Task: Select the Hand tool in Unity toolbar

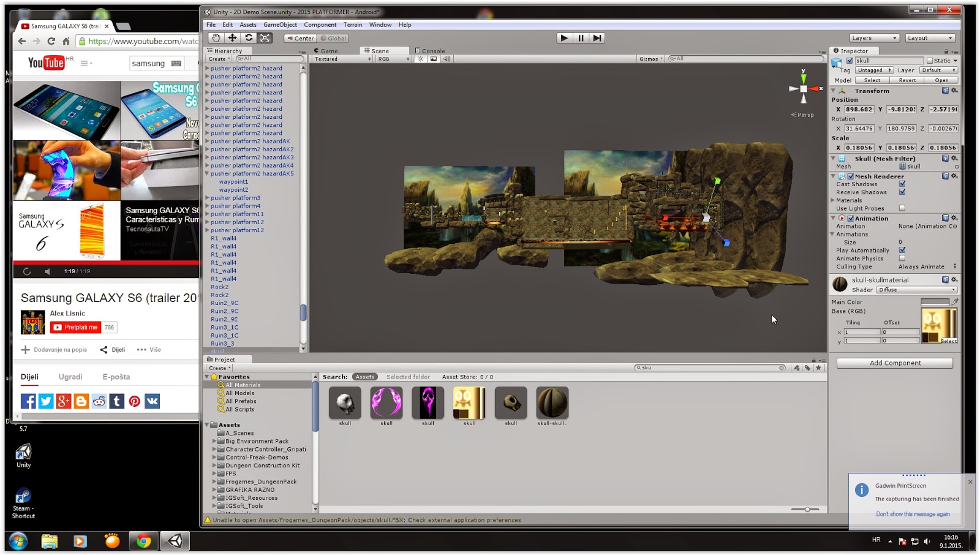Action: click(x=216, y=38)
